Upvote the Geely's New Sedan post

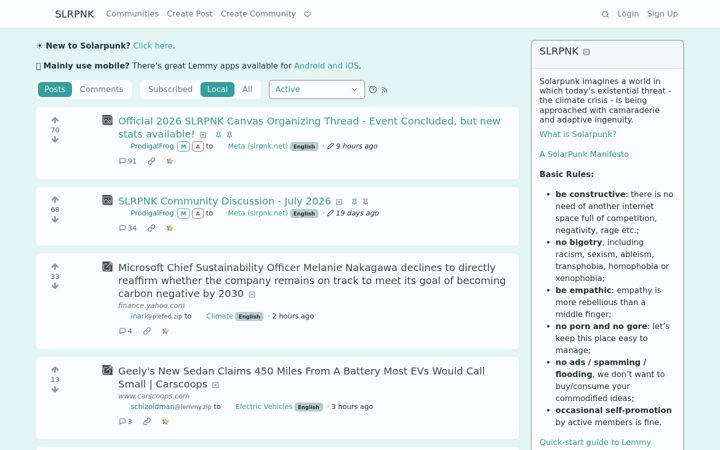tap(55, 370)
